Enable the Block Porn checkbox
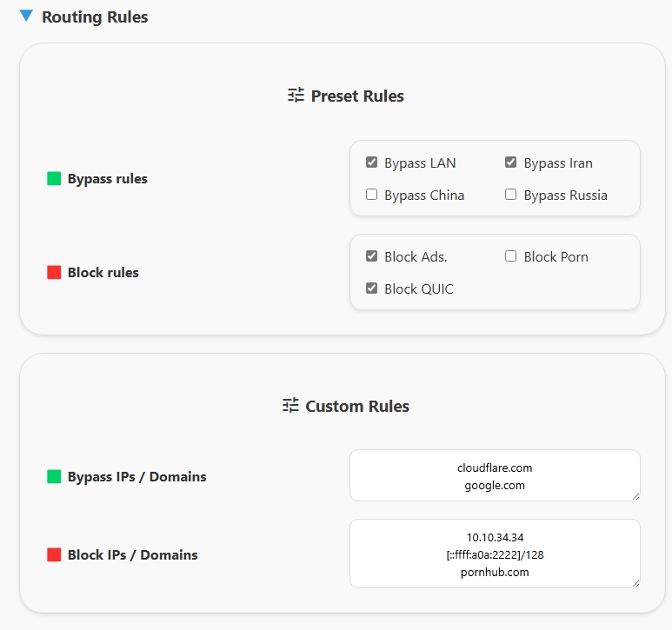Screen dimensions: 672x630 (510, 256)
